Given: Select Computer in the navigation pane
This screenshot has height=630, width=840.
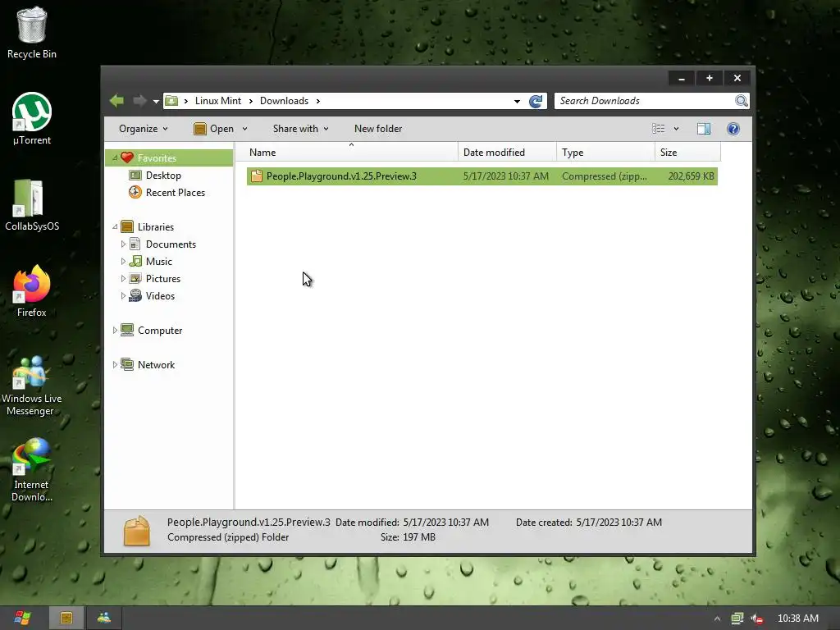Looking at the screenshot, I should (160, 331).
